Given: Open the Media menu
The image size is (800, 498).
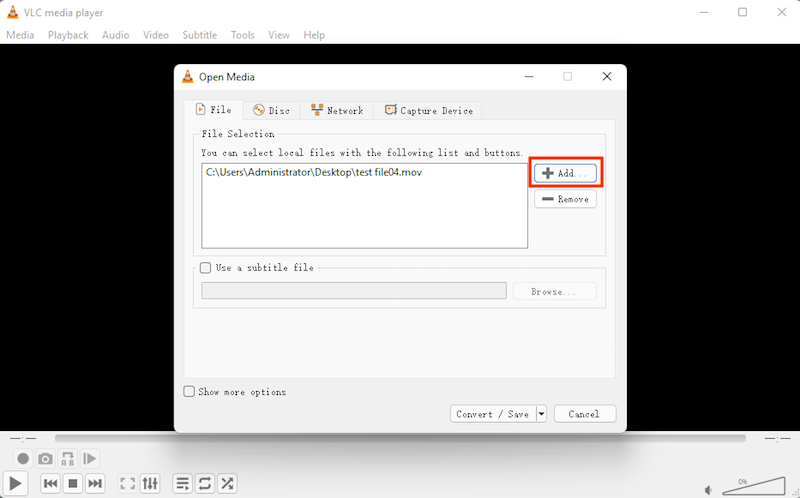Looking at the screenshot, I should point(20,35).
